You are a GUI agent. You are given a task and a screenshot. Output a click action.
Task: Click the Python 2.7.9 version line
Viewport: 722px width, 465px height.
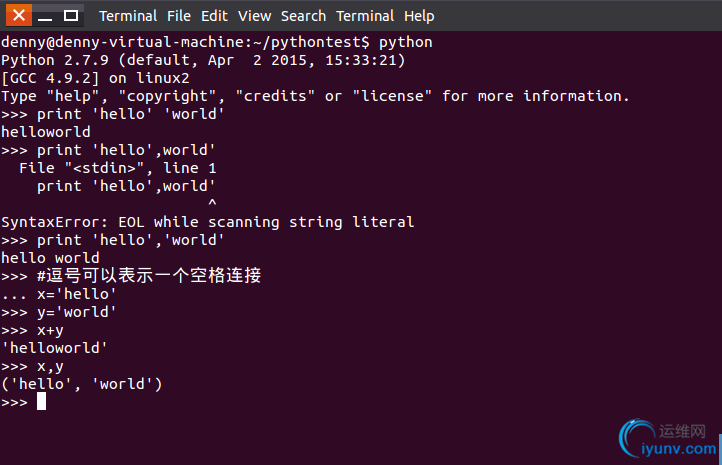(203, 60)
